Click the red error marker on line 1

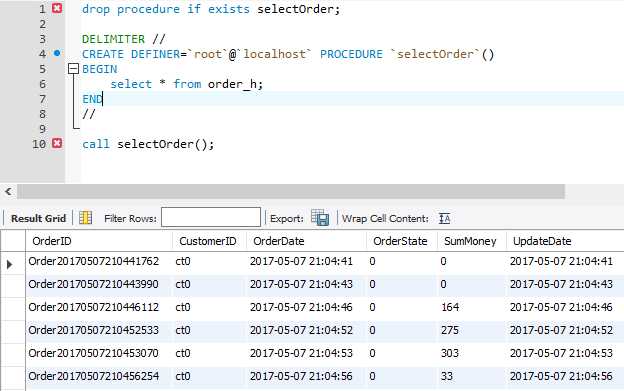[x=57, y=8]
